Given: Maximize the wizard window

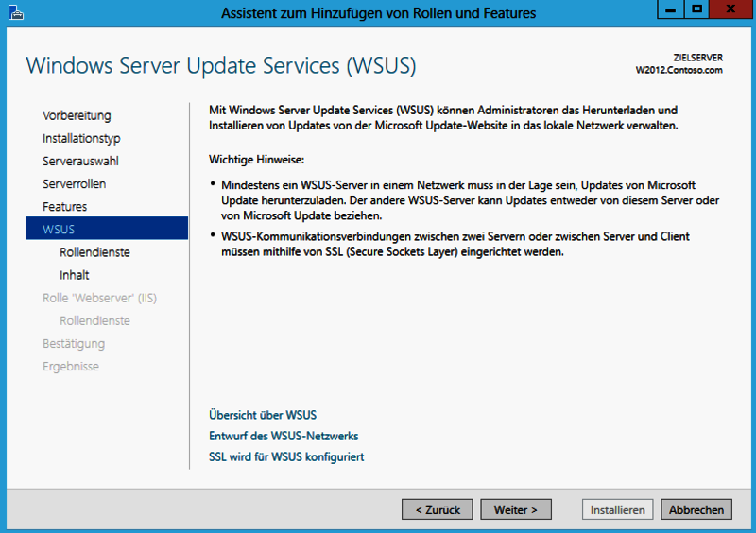Looking at the screenshot, I should pos(696,9).
